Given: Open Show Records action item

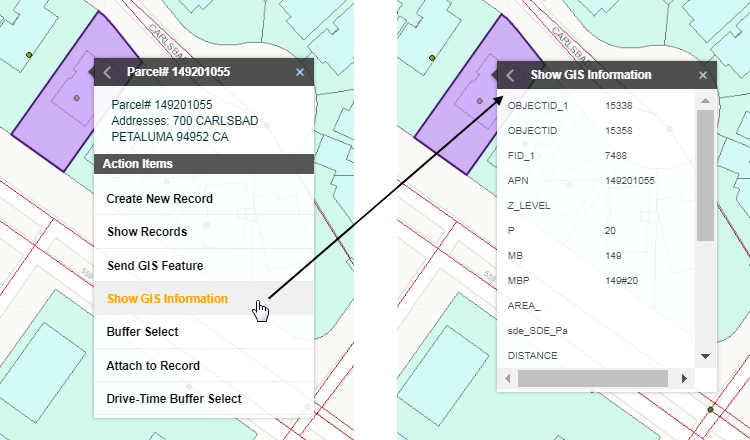Looking at the screenshot, I should (147, 232).
